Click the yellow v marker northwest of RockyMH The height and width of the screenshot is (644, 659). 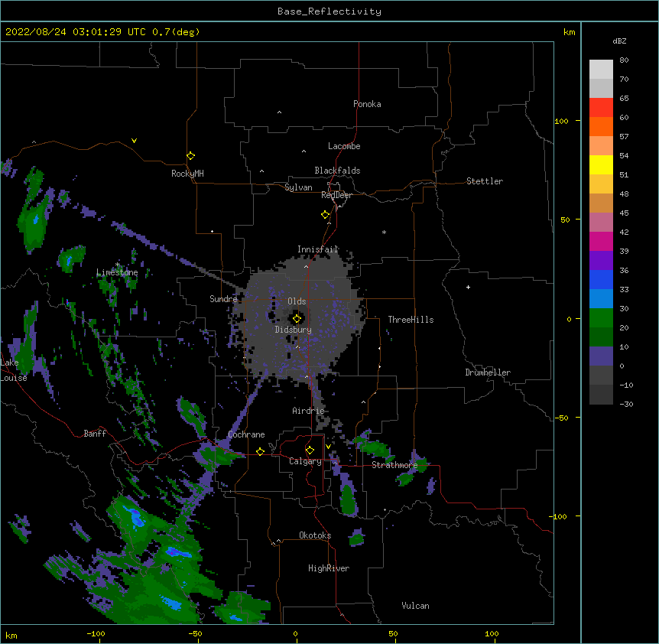[134, 141]
